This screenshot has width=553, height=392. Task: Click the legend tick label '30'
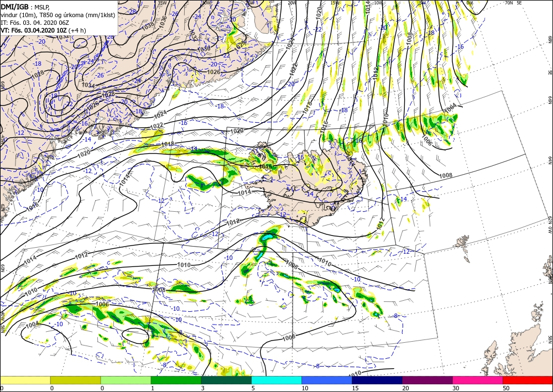click(x=455, y=388)
